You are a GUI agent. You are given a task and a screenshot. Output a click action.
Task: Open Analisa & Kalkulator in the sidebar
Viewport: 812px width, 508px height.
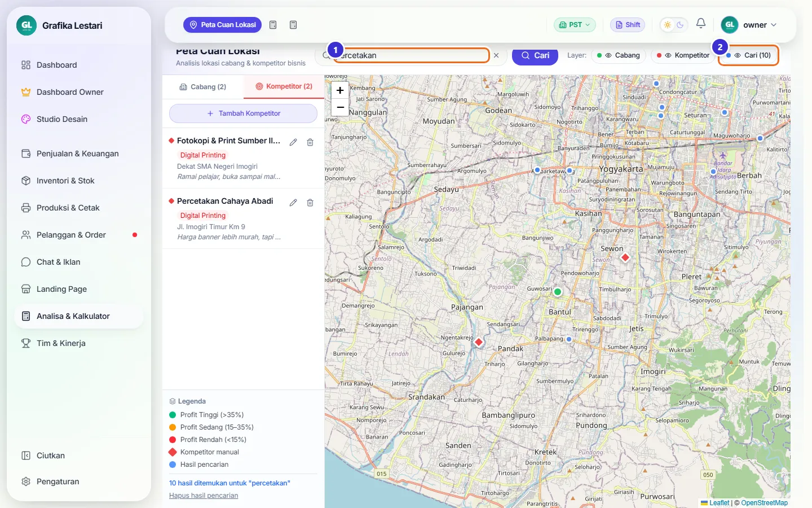pyautogui.click(x=79, y=316)
